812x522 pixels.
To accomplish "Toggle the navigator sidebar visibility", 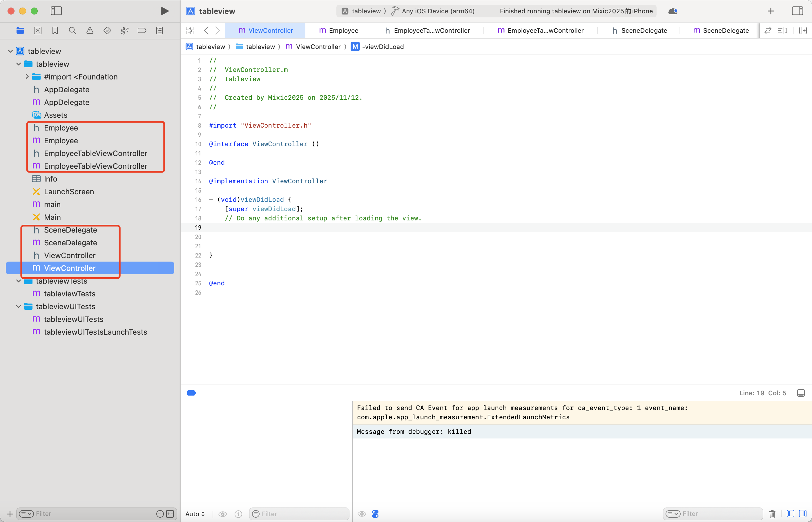I will (x=56, y=11).
